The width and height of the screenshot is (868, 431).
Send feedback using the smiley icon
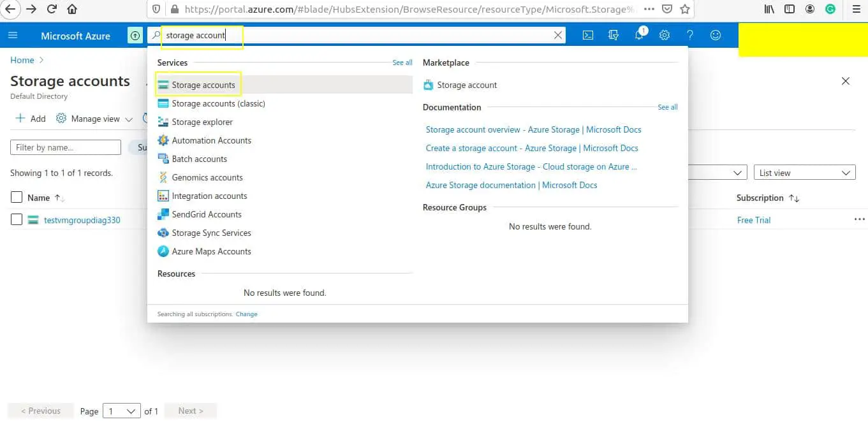(715, 35)
